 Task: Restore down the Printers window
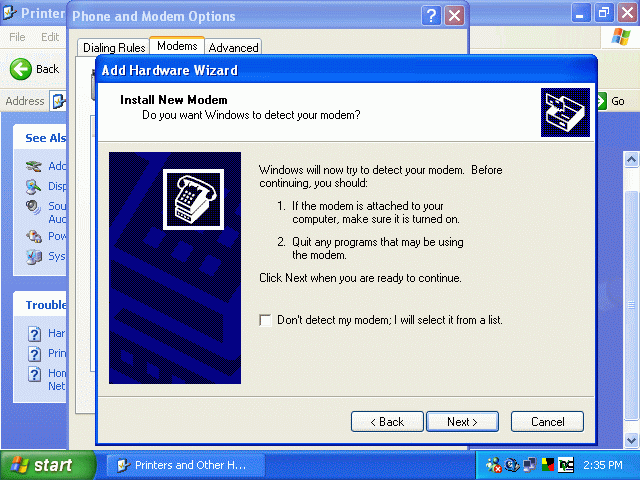604,13
